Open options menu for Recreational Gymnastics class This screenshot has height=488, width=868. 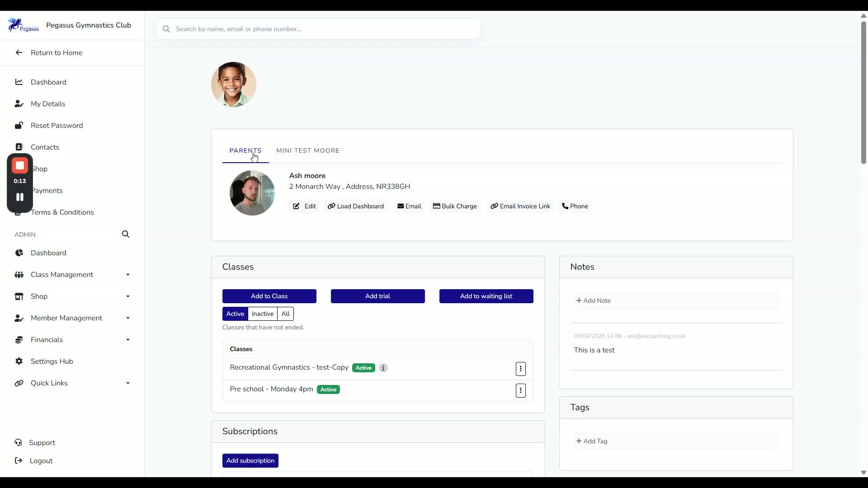521,369
